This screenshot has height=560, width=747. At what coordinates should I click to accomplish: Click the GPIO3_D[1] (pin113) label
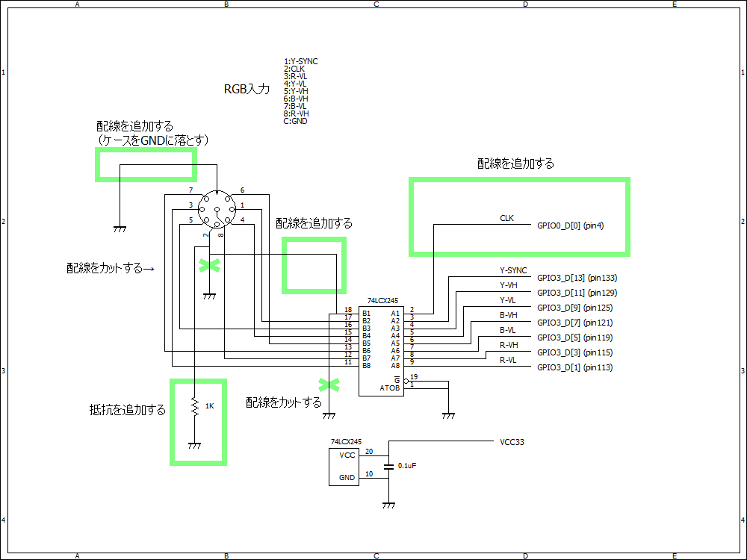(x=574, y=367)
